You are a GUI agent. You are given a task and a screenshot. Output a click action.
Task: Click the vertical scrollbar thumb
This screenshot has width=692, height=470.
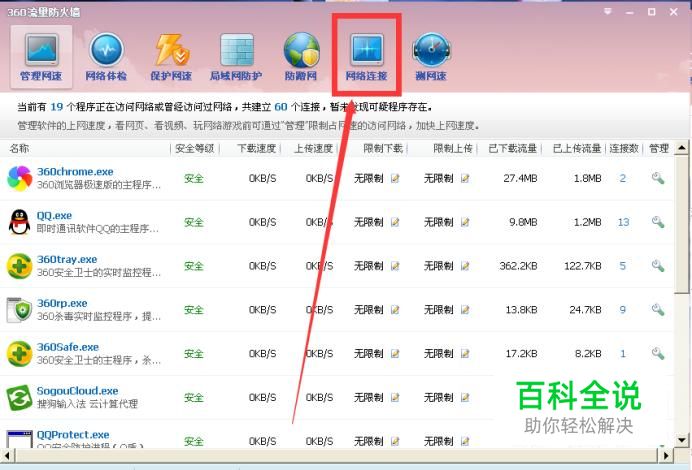pos(682,224)
